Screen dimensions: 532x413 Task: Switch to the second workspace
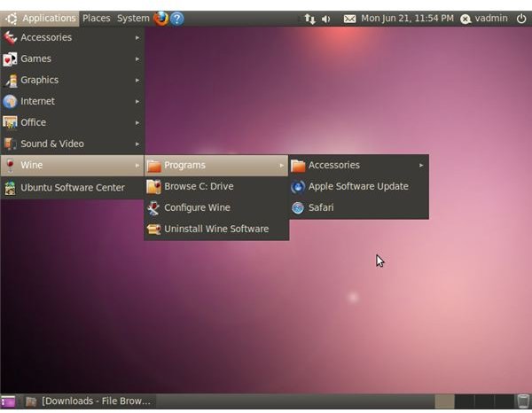point(465,401)
